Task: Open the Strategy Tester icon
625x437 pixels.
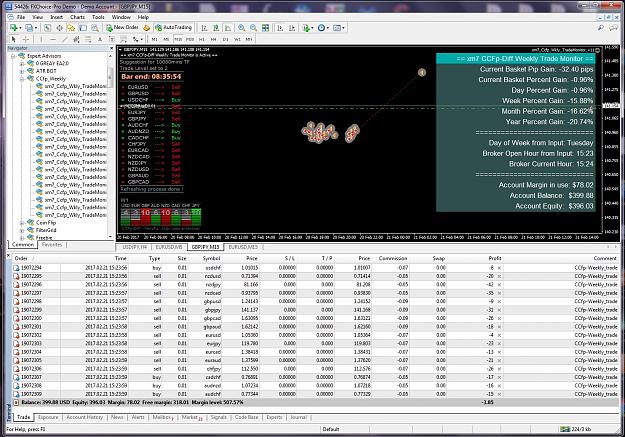Action: (x=95, y=28)
